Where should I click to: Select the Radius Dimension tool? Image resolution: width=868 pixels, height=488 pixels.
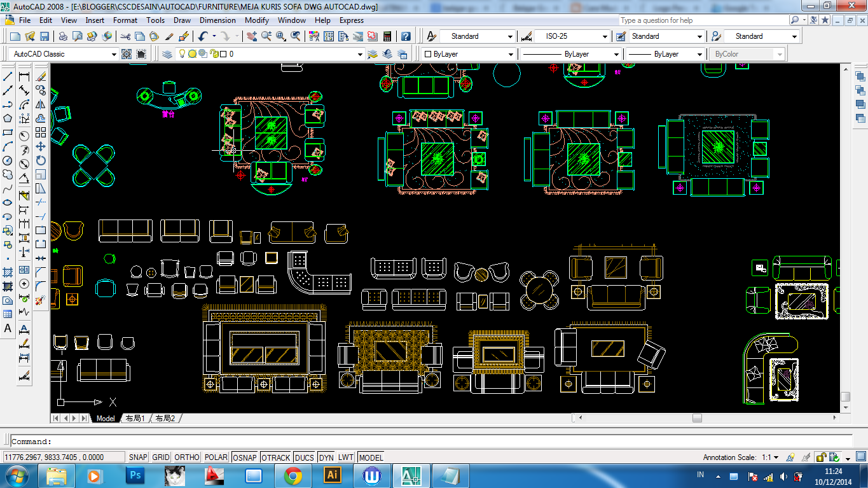pyautogui.click(x=24, y=136)
